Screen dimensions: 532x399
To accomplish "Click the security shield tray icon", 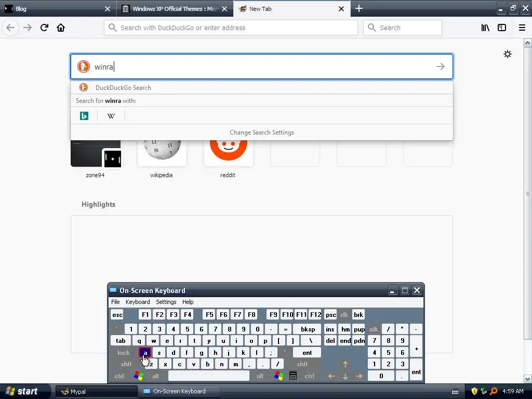I will 474,391.
